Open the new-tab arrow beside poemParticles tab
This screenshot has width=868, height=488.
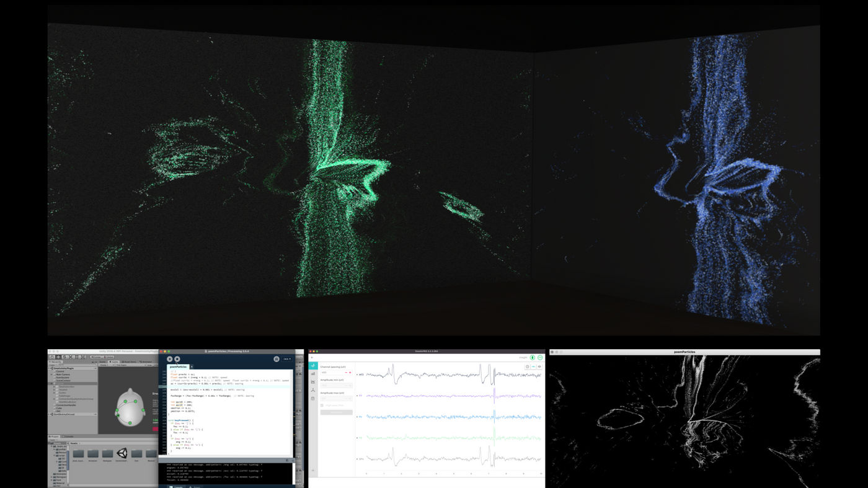coord(192,366)
